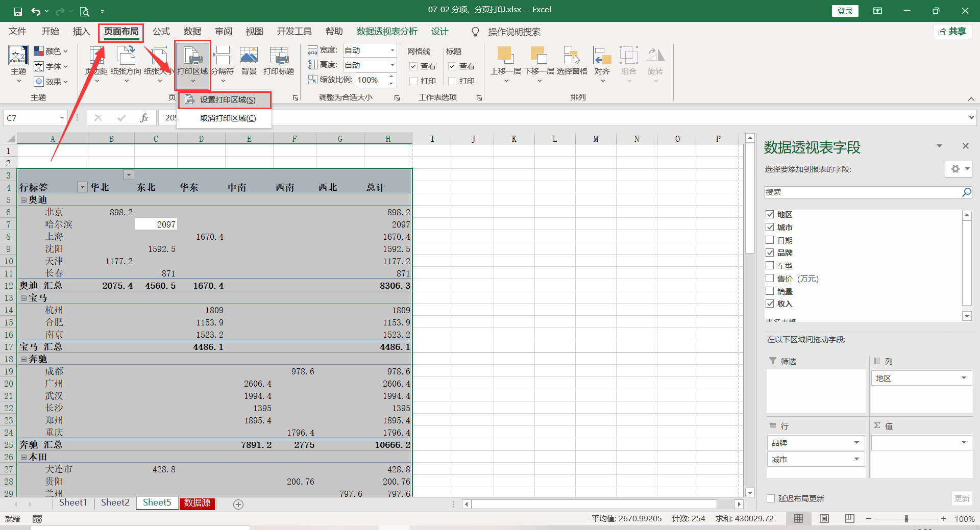Viewport: 980px width, 530px height.
Task: Check the 车型 field checkbox
Action: [x=770, y=265]
